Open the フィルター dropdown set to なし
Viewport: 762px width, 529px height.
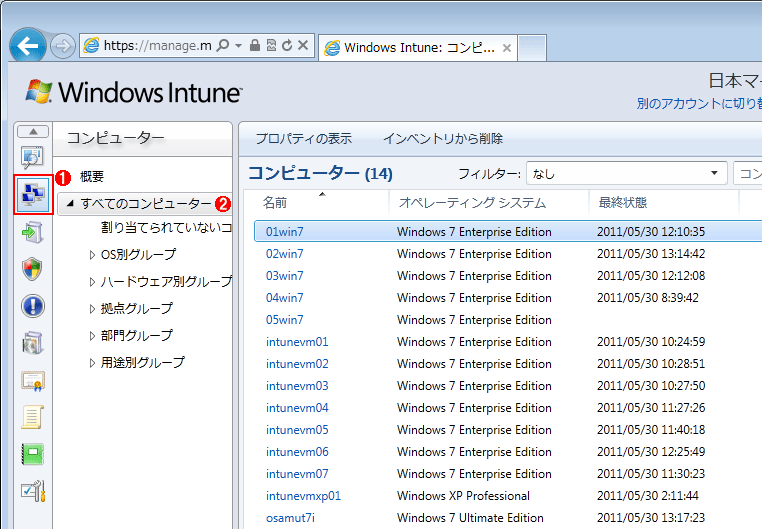[626, 173]
